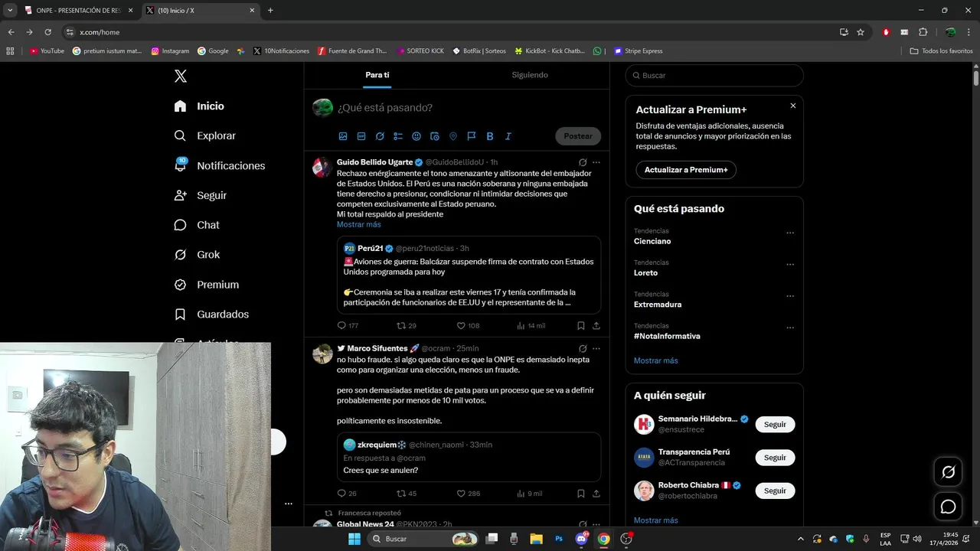Image resolution: width=980 pixels, height=551 pixels.
Task: Switch to the Siguiendo tab
Action: click(x=530, y=75)
